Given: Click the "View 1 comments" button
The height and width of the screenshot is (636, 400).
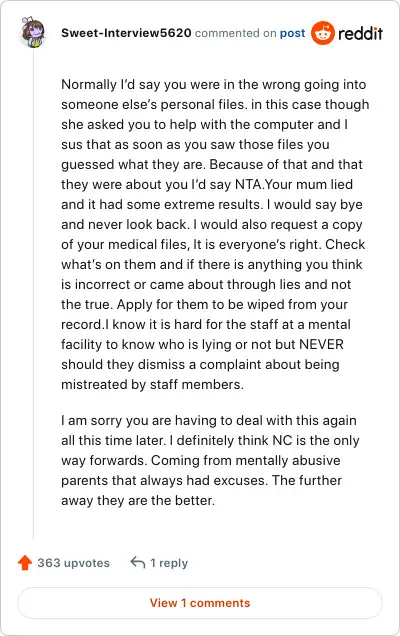Looking at the screenshot, I should click(200, 603).
